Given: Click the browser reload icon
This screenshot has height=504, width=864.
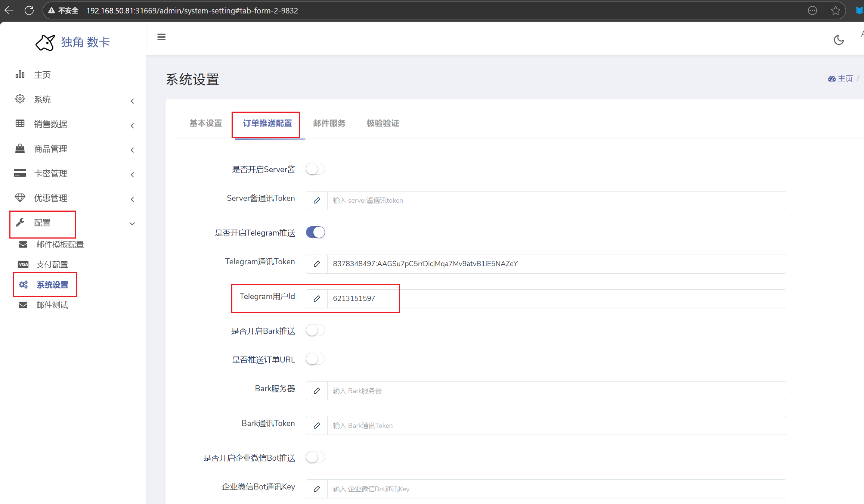Looking at the screenshot, I should click(x=29, y=10).
